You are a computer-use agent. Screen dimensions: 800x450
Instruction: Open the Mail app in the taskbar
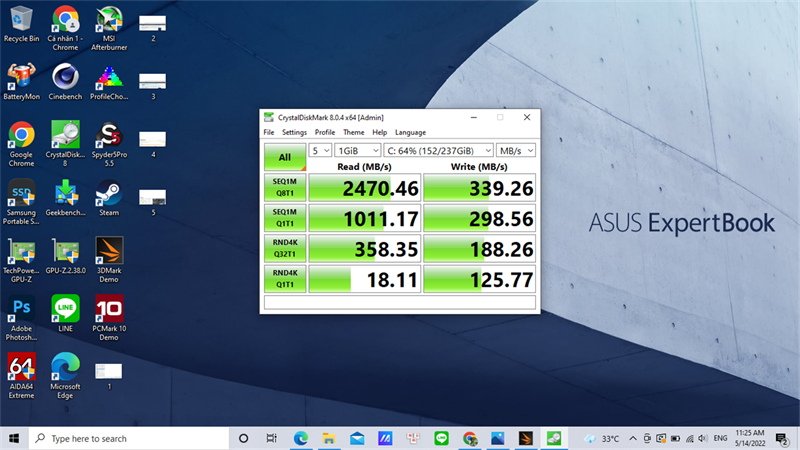357,438
